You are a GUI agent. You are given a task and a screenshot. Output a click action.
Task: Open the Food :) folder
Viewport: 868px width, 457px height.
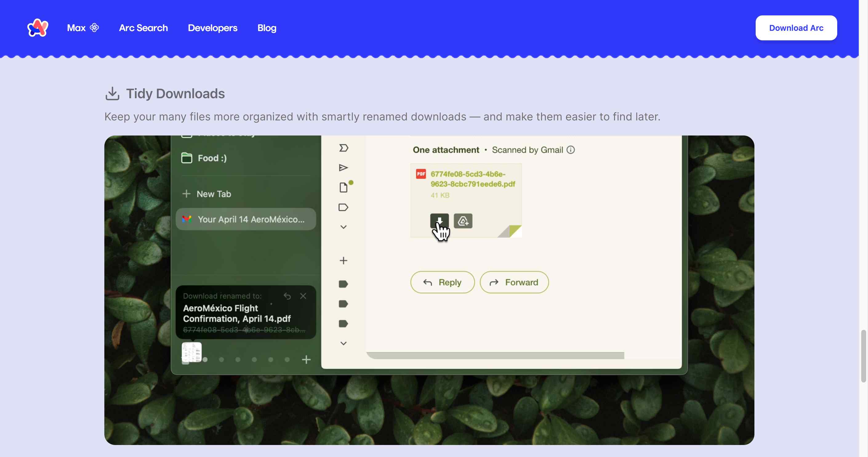tap(204, 158)
